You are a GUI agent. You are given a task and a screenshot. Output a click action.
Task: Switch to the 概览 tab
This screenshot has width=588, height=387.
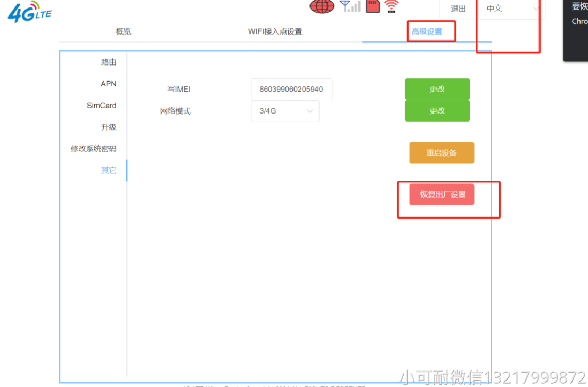point(124,31)
